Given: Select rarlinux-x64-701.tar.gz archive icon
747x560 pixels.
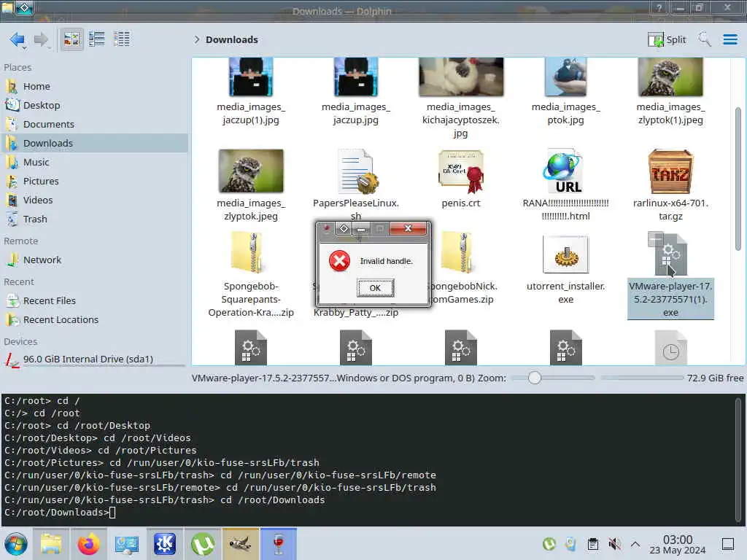Looking at the screenshot, I should coord(670,171).
